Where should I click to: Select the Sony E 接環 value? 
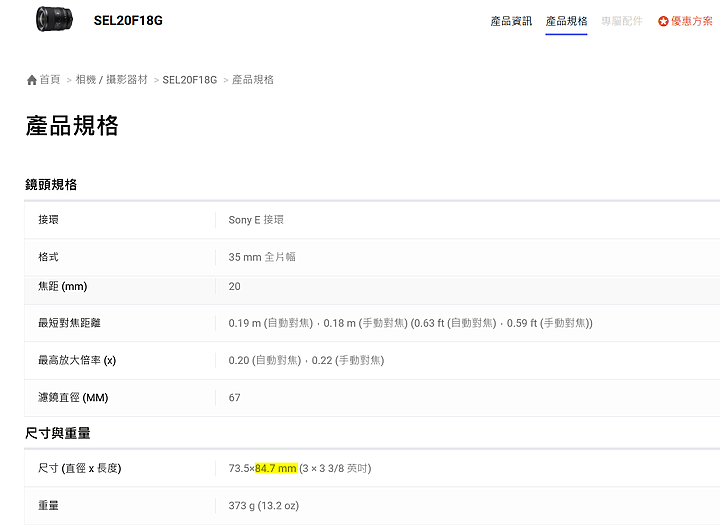pyautogui.click(x=256, y=220)
